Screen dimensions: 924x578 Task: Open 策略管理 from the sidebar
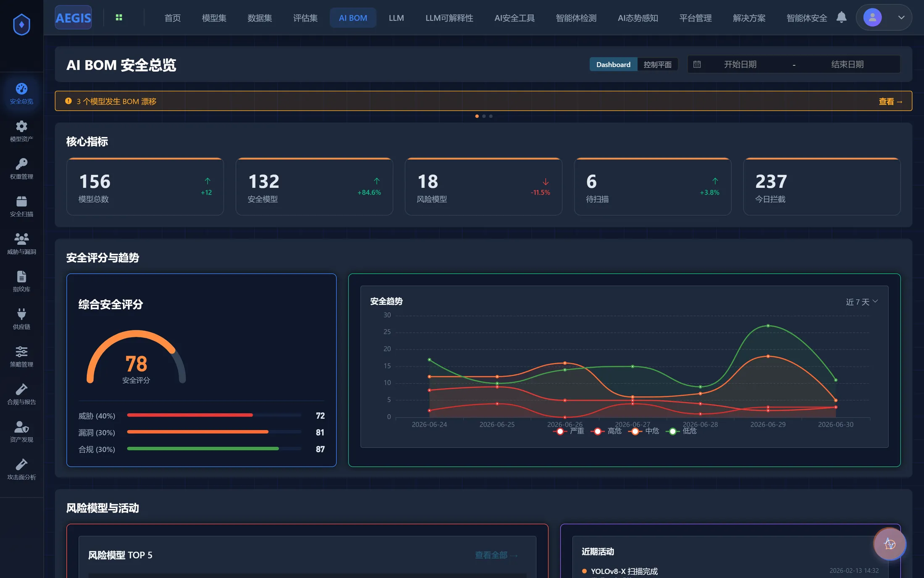point(21,356)
